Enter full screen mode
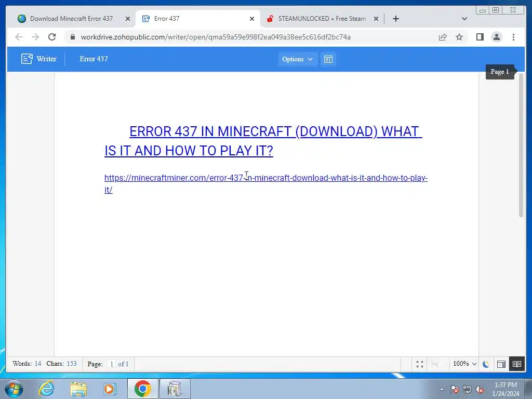Image resolution: width=532 pixels, height=399 pixels. click(x=420, y=364)
